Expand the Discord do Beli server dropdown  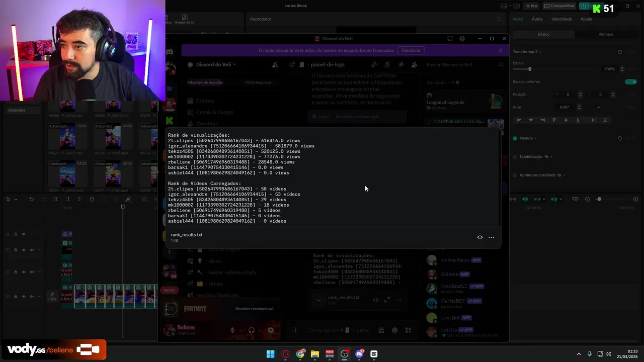point(216,64)
